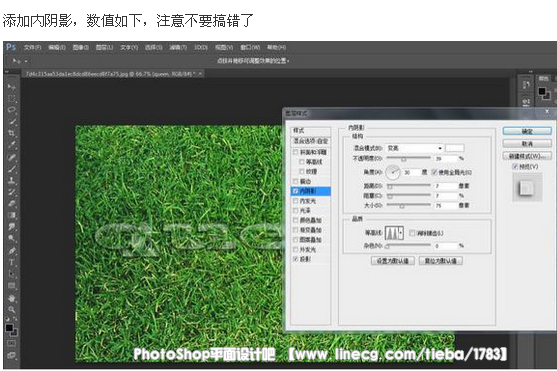Image resolution: width=557 pixels, height=371 pixels.
Task: Select the Move tool in toolbox
Action: pos(11,86)
